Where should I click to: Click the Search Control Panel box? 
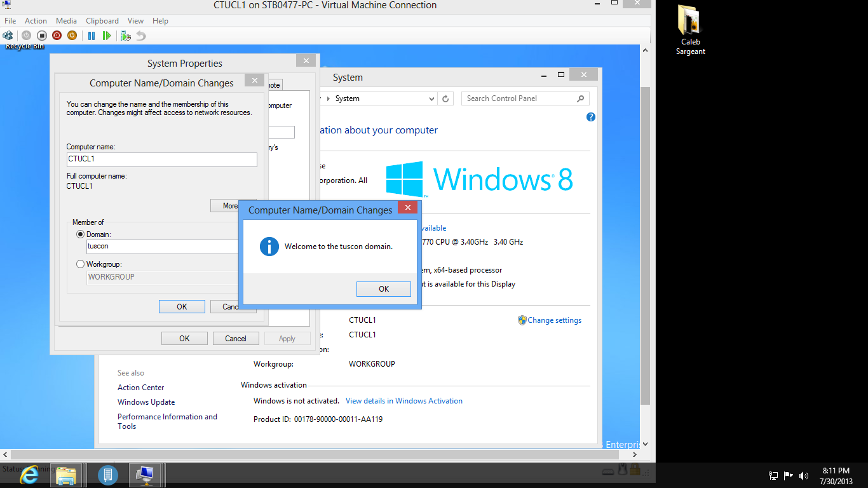tap(526, 98)
